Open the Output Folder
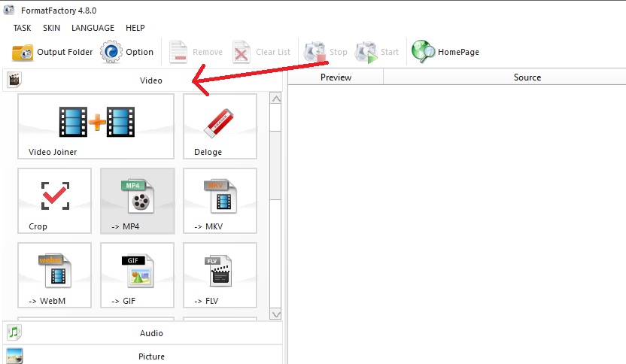626x364 pixels. point(53,53)
